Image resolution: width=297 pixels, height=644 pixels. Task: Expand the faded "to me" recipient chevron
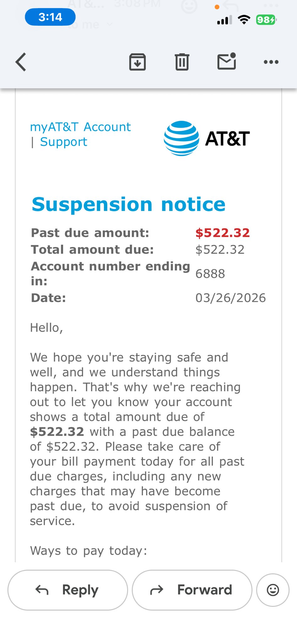coord(110,25)
